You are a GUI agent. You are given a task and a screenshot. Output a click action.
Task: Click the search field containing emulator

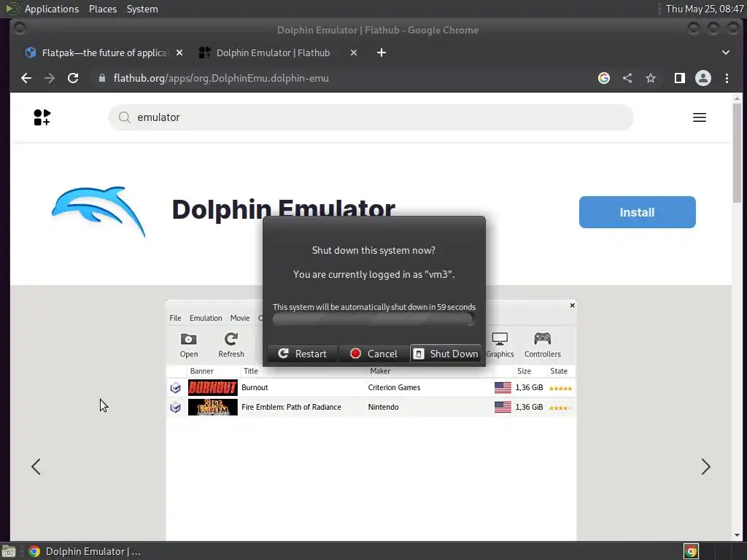371,117
